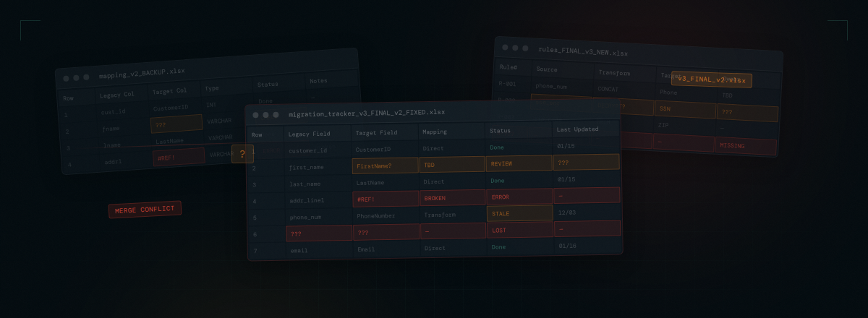Click the Last Updated column header
This screenshot has width=868, height=318.
click(577, 129)
